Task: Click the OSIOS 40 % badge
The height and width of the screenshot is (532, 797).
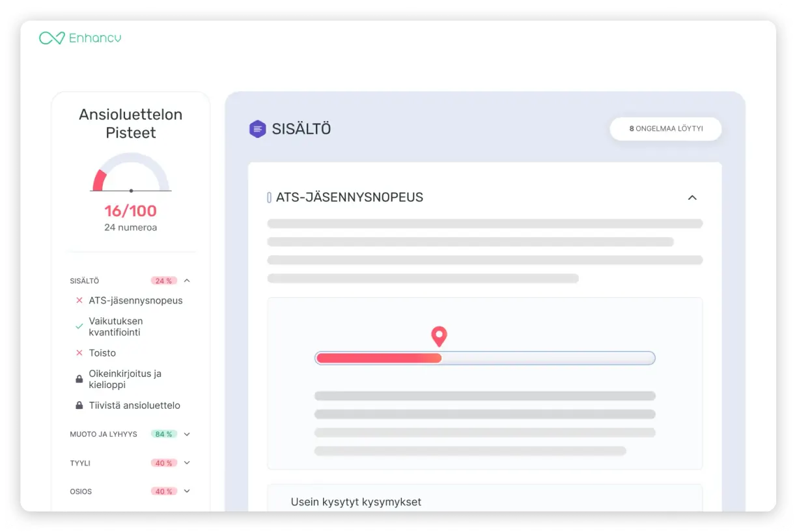Action: coord(163,491)
